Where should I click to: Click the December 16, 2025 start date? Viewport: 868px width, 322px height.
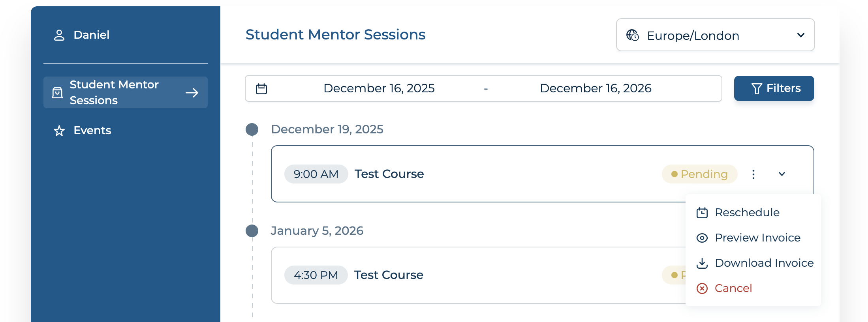[379, 88]
